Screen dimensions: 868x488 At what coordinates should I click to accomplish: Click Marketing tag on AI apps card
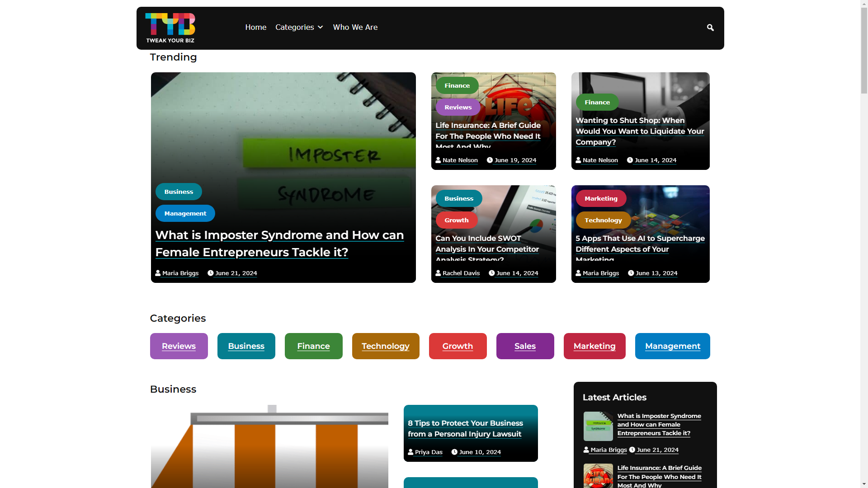point(600,198)
